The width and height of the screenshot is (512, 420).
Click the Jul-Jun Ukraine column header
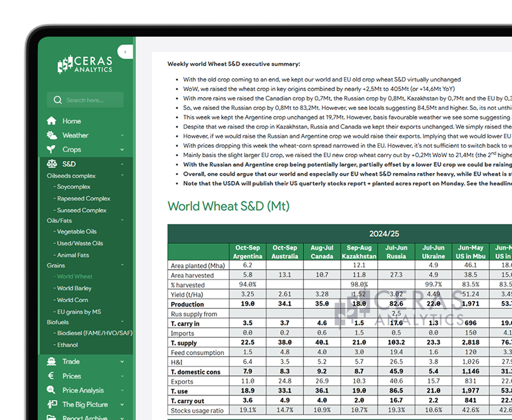point(434,252)
